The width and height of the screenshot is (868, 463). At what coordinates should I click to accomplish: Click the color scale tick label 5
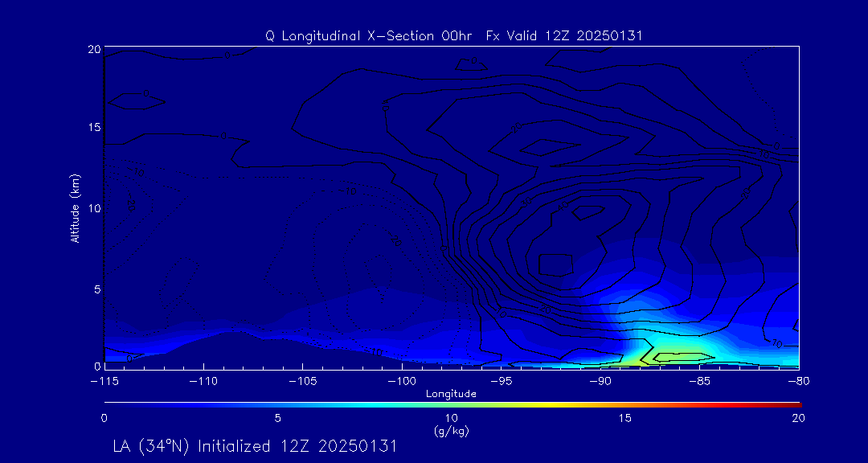[x=278, y=419]
